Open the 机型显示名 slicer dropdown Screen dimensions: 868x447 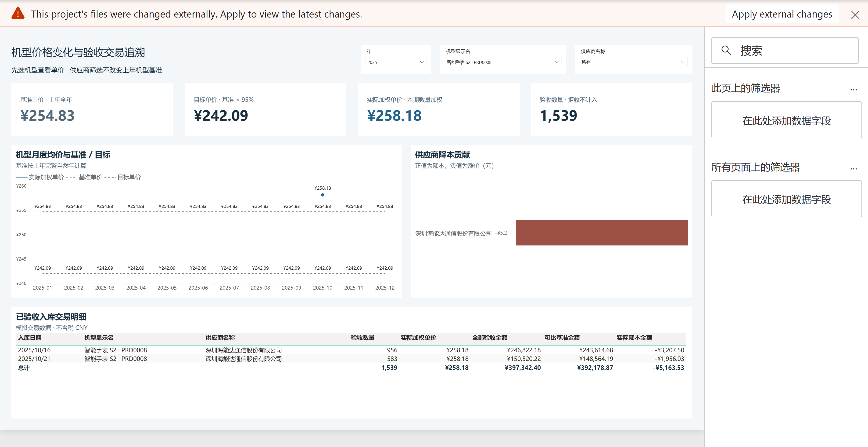(x=503, y=62)
